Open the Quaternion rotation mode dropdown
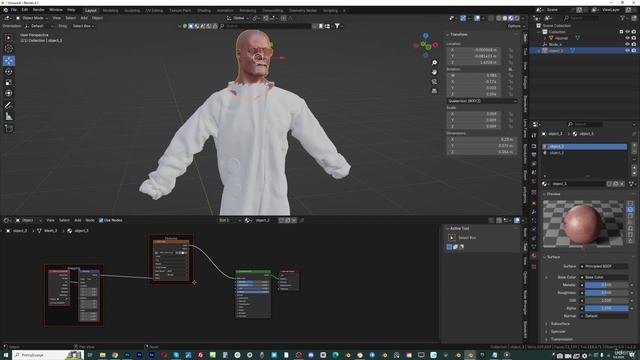 tap(482, 101)
